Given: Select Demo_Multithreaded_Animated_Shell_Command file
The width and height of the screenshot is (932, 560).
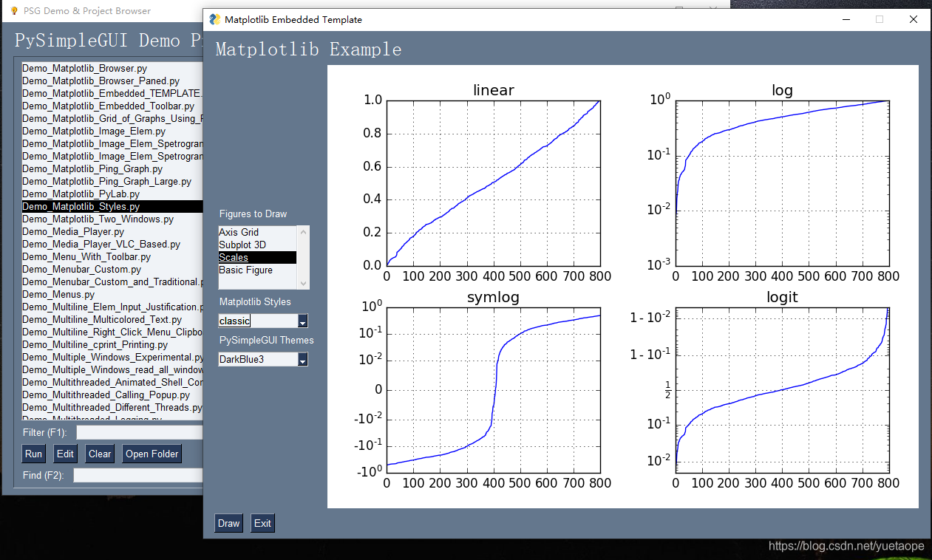Looking at the screenshot, I should click(x=112, y=382).
